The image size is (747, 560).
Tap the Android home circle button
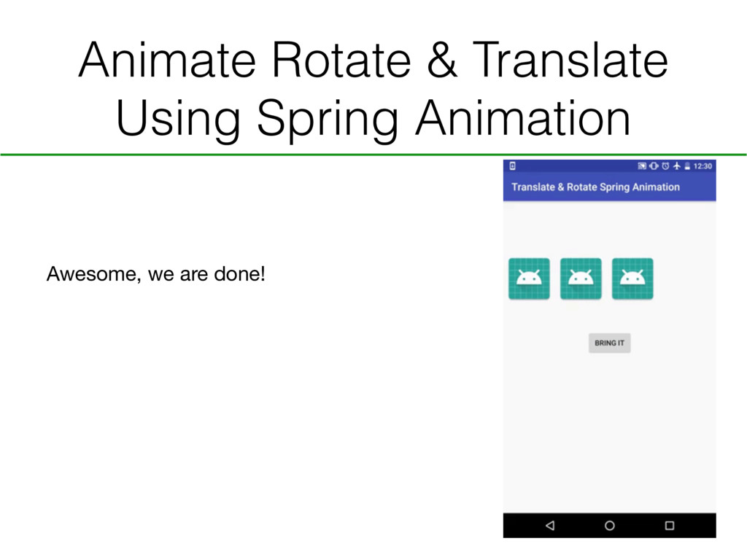(x=609, y=526)
